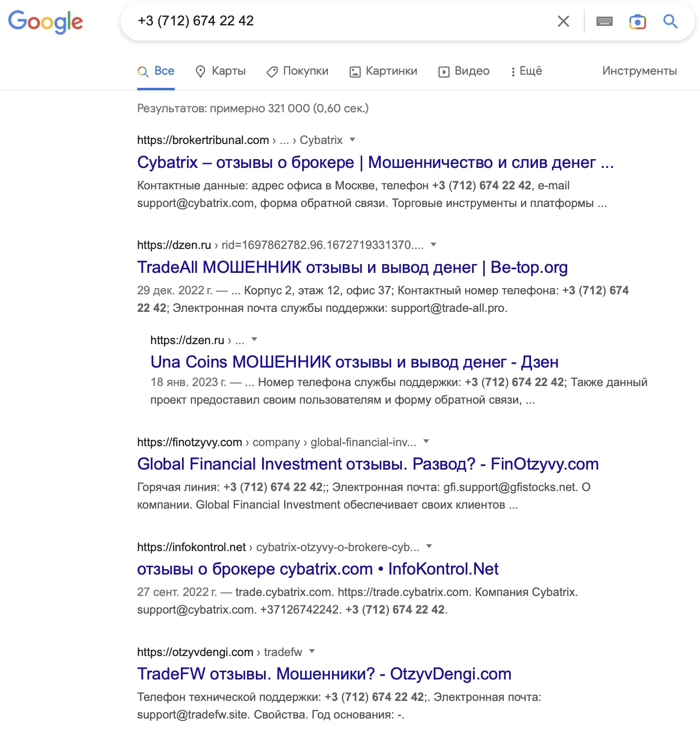Open the Покупки results tab
700x740 pixels.
point(297,71)
